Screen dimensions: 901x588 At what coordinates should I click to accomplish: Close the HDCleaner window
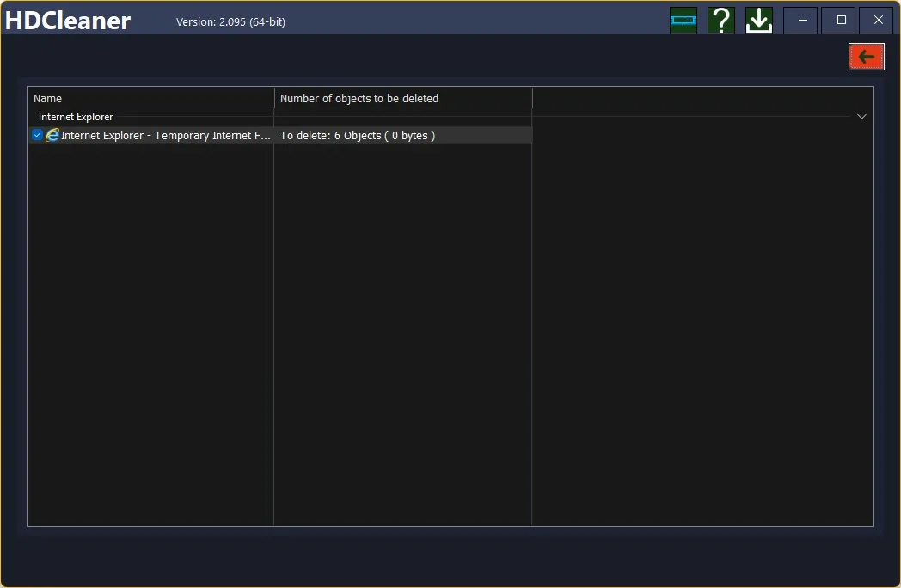click(878, 20)
